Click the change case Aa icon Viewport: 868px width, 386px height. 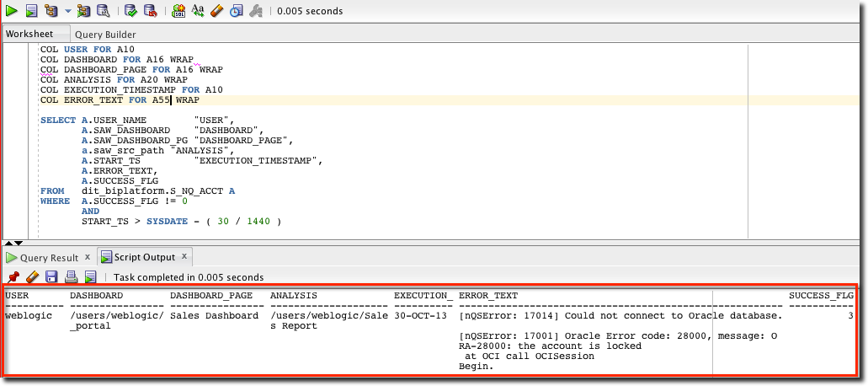pyautogui.click(x=198, y=10)
